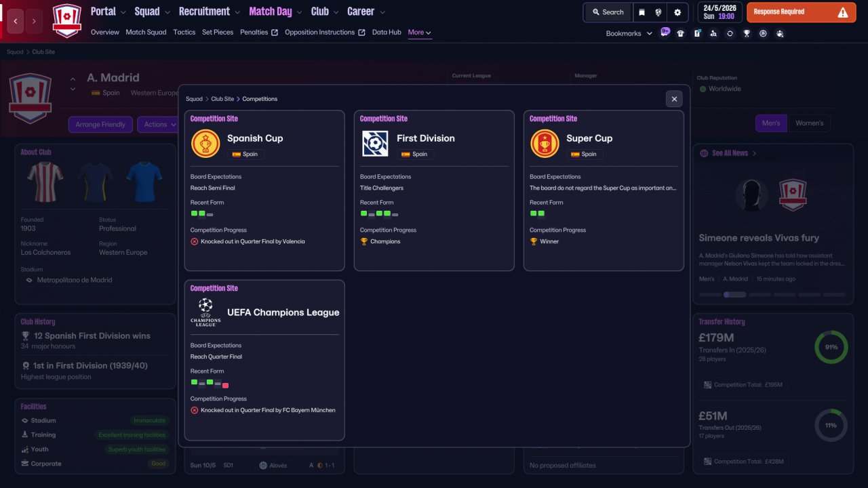
Task: Click the Super Cup trophy logo
Action: coord(545,144)
